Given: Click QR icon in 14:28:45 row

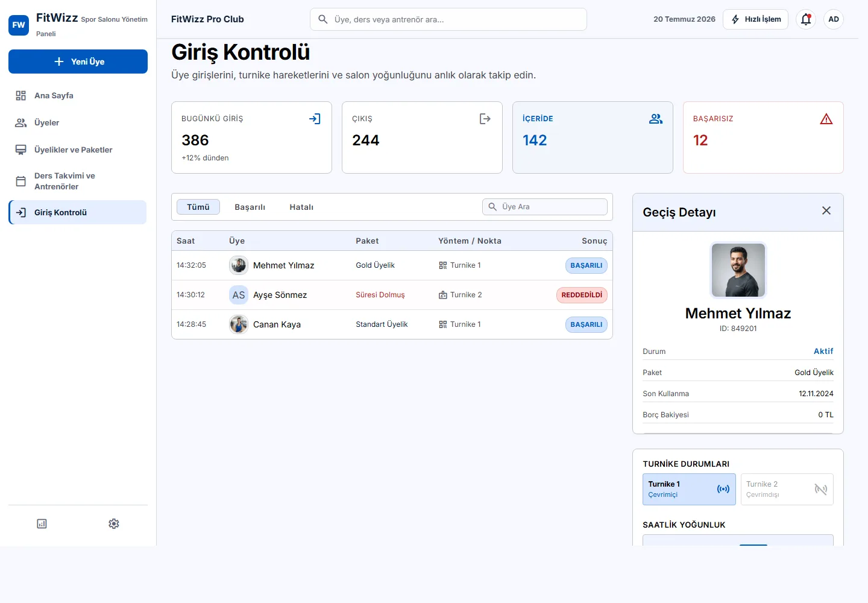Looking at the screenshot, I should 443,324.
